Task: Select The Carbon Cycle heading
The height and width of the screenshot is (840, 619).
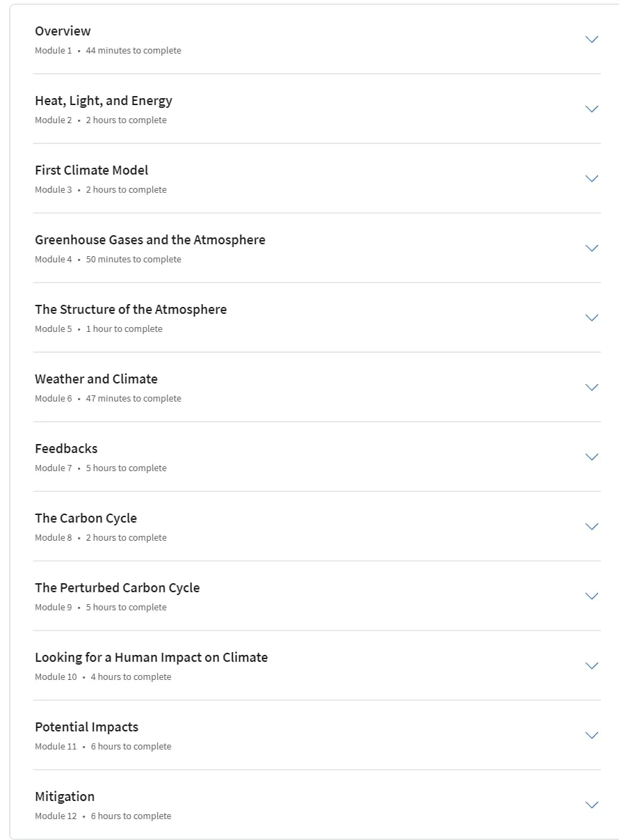Action: point(86,518)
